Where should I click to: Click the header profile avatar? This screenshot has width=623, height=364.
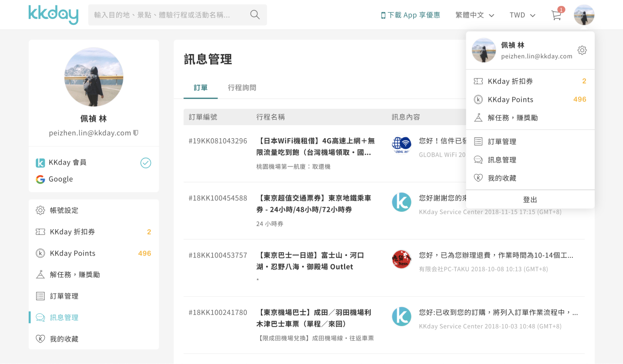pos(584,15)
